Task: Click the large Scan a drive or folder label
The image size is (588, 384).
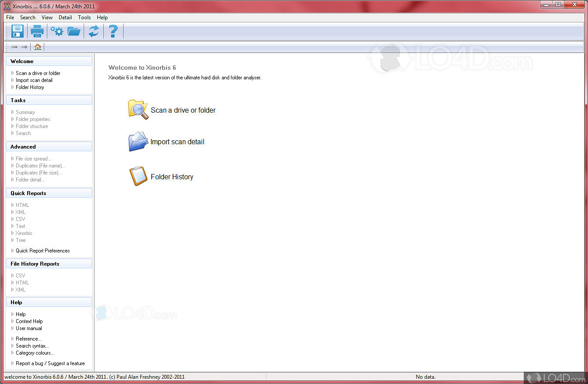Action: pyautogui.click(x=183, y=110)
